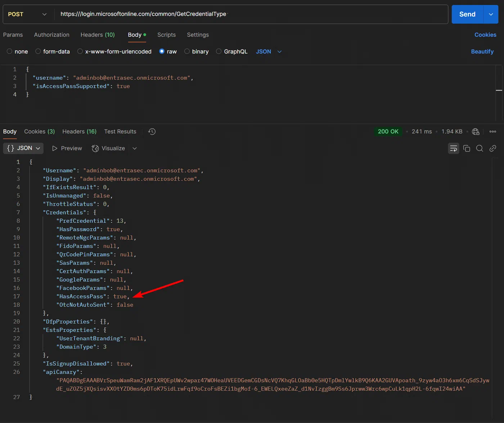
Task: Toggle the response word wrap icon
Action: [x=454, y=148]
